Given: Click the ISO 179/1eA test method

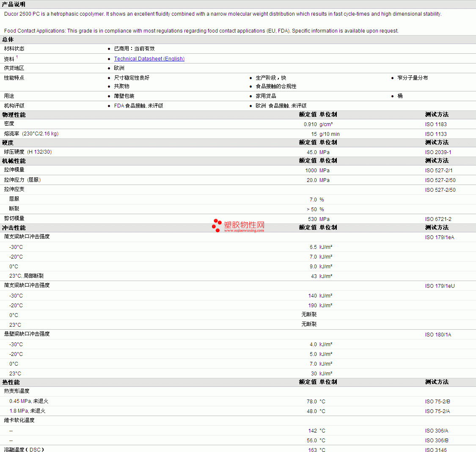Looking at the screenshot, I should click(x=439, y=237).
